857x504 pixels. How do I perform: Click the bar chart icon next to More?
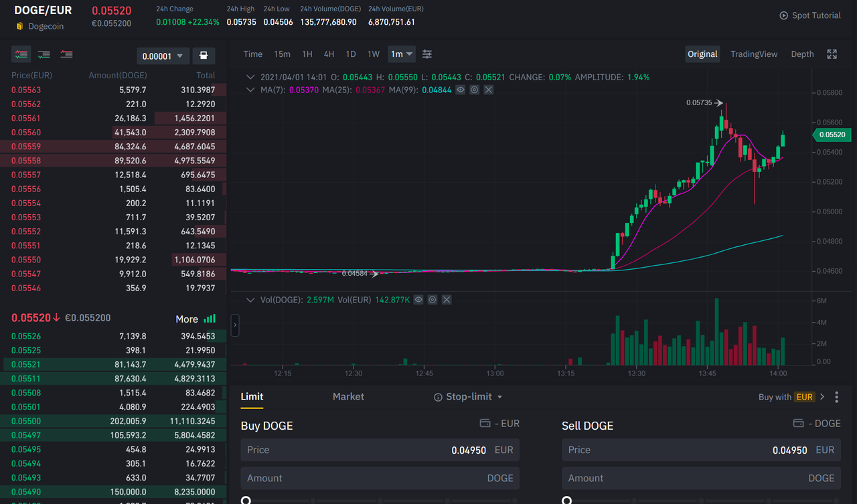coord(210,319)
